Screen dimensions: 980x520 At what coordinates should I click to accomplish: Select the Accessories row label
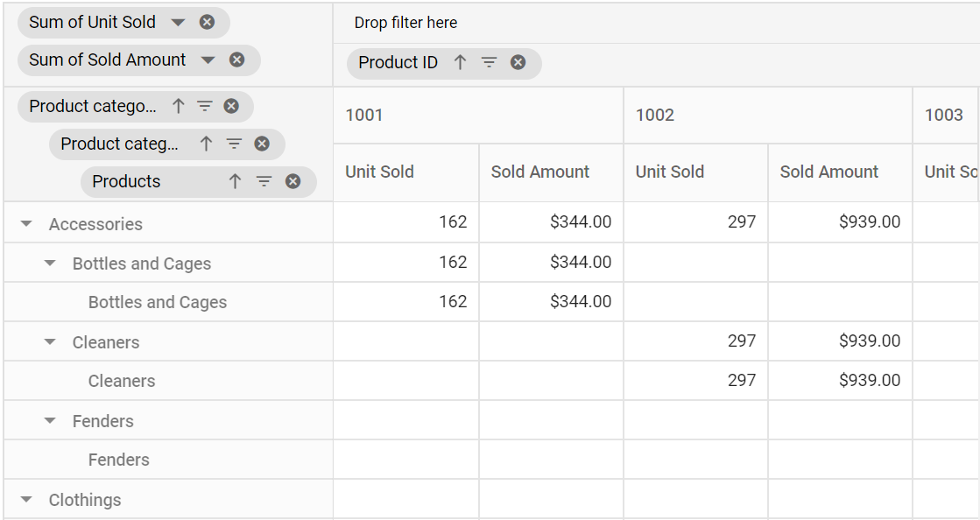point(95,224)
